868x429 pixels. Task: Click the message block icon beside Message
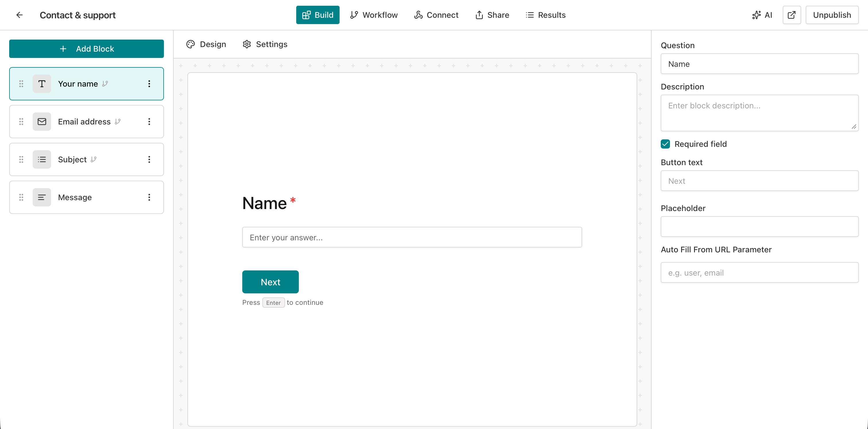pyautogui.click(x=42, y=197)
